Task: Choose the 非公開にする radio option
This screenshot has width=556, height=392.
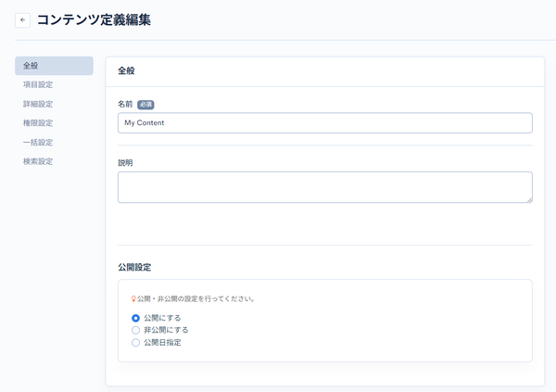Action: (135, 330)
